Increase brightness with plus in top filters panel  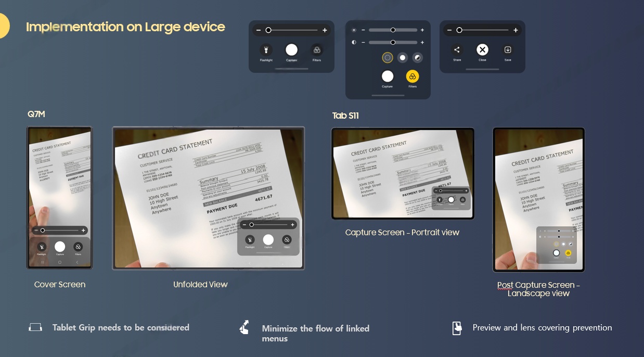click(422, 30)
